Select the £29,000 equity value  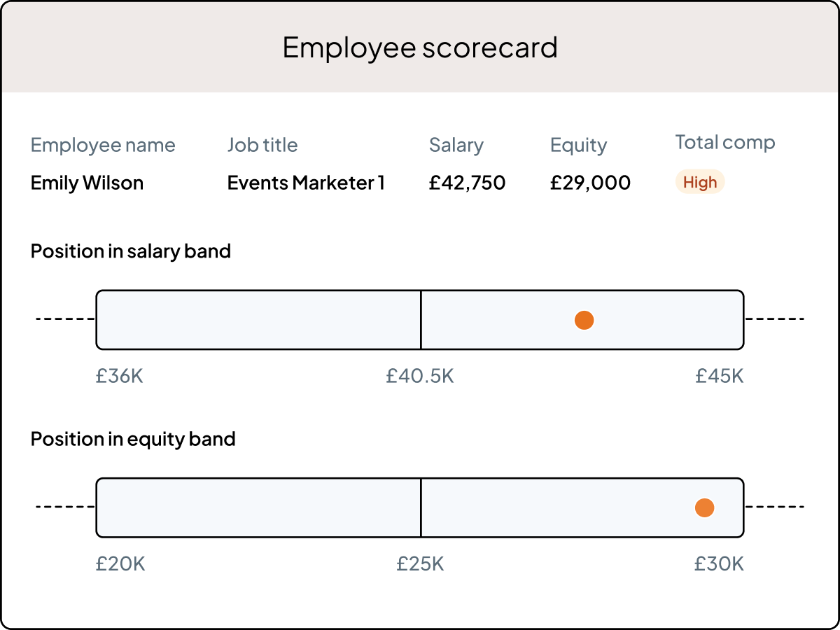pos(590,183)
